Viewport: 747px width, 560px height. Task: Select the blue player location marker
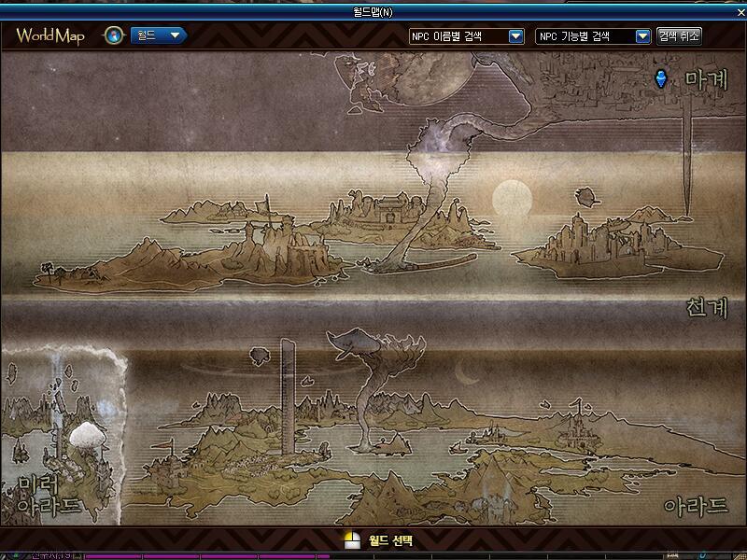(x=661, y=78)
